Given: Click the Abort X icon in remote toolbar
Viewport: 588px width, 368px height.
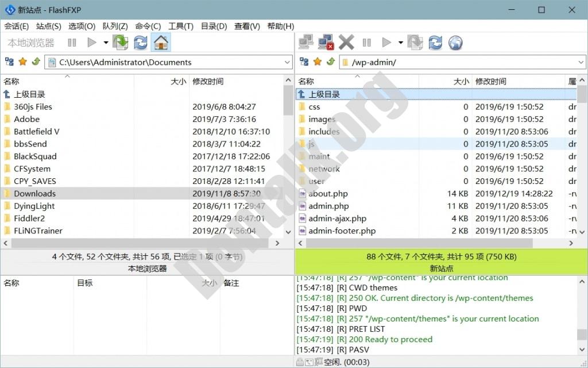Looking at the screenshot, I should (346, 43).
